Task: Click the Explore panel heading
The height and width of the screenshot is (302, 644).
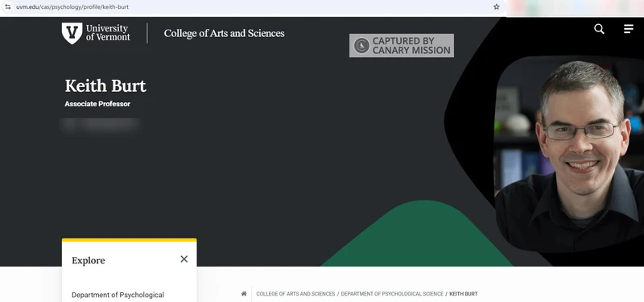Action: [x=89, y=260]
